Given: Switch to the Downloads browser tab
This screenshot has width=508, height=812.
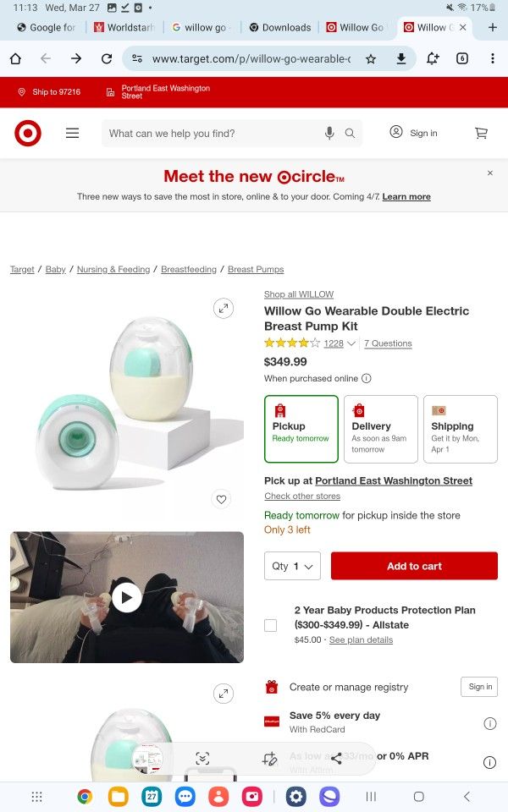Looking at the screenshot, I should point(280,27).
